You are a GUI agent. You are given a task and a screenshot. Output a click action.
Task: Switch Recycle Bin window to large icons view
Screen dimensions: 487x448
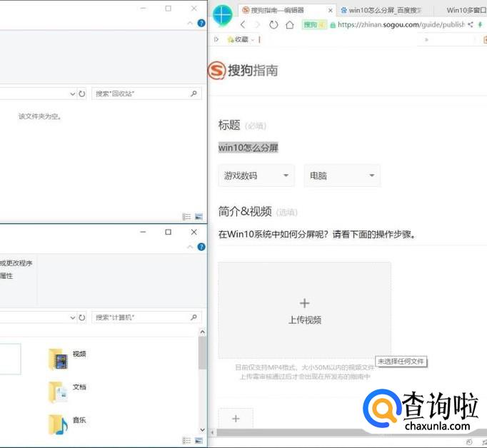(199, 217)
